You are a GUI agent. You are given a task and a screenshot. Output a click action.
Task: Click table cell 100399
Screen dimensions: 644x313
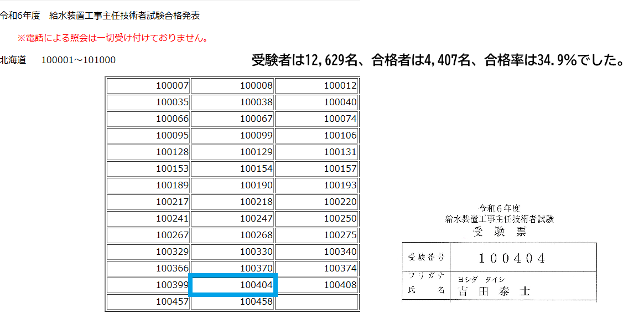point(149,285)
